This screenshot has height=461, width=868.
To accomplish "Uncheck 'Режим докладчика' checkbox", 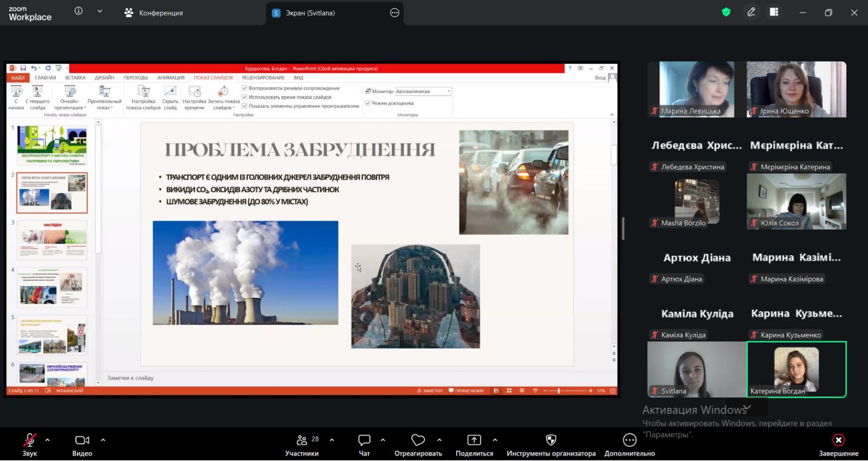I will 368,103.
